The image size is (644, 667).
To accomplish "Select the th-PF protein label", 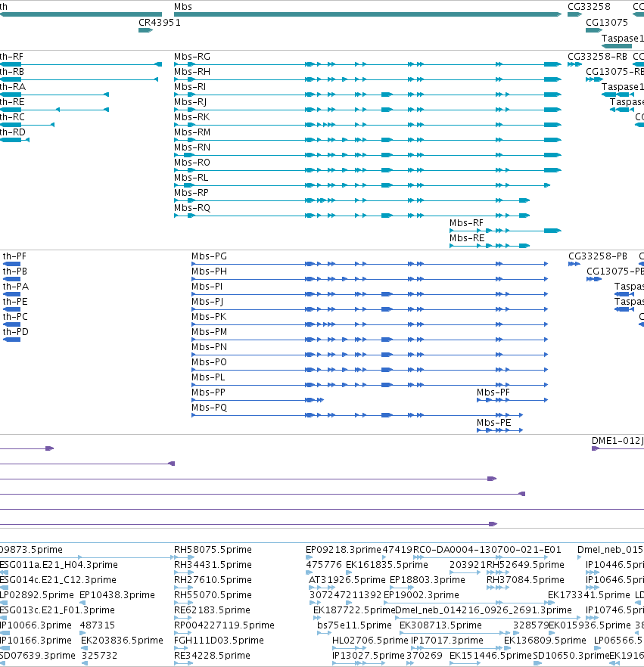I will pos(14,256).
